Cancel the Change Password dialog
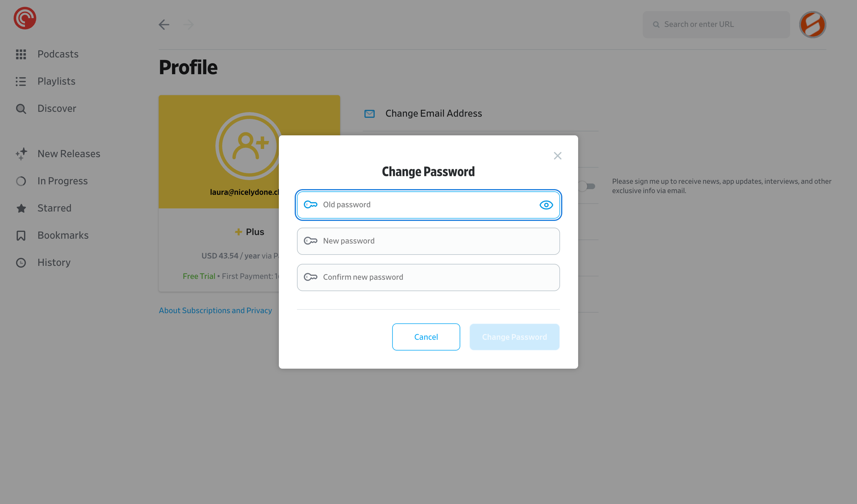 point(426,337)
